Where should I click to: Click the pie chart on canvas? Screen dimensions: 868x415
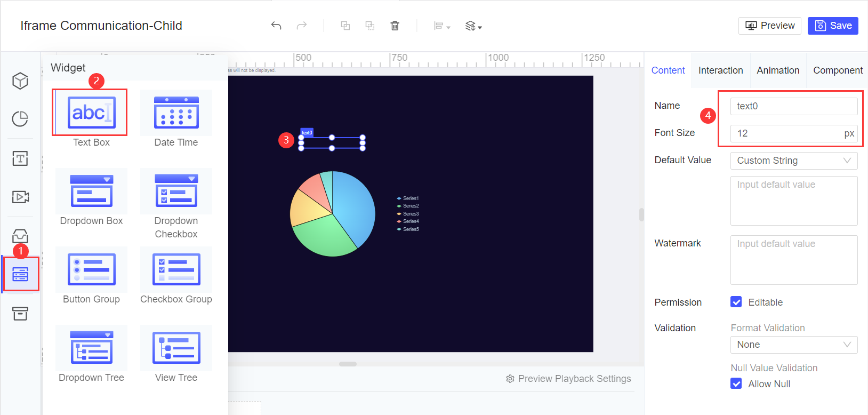point(332,214)
